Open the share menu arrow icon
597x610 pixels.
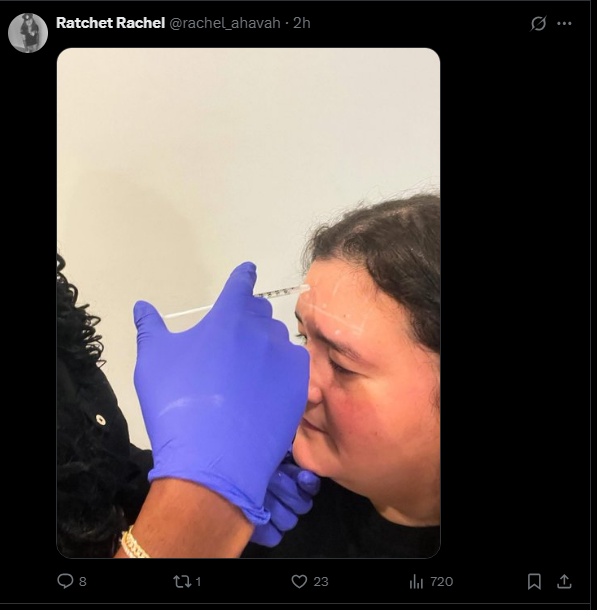click(x=564, y=582)
